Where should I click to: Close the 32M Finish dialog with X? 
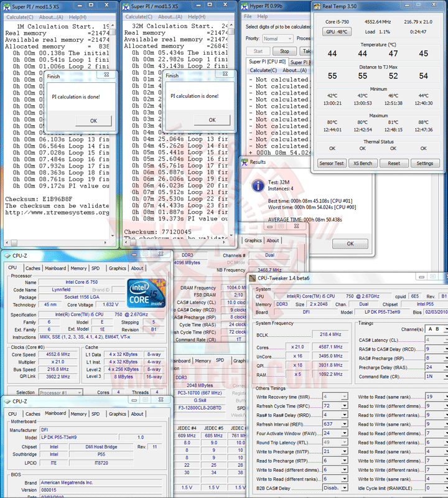(225, 73)
